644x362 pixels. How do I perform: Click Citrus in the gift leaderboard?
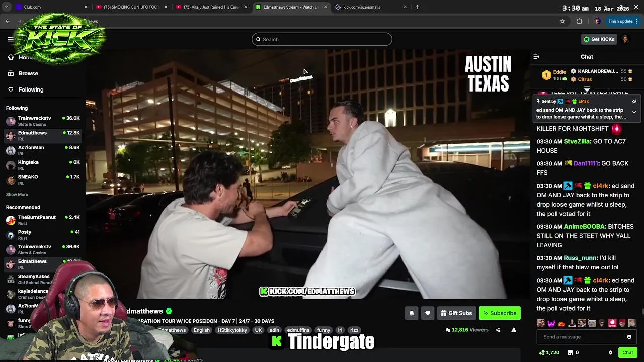point(585,79)
